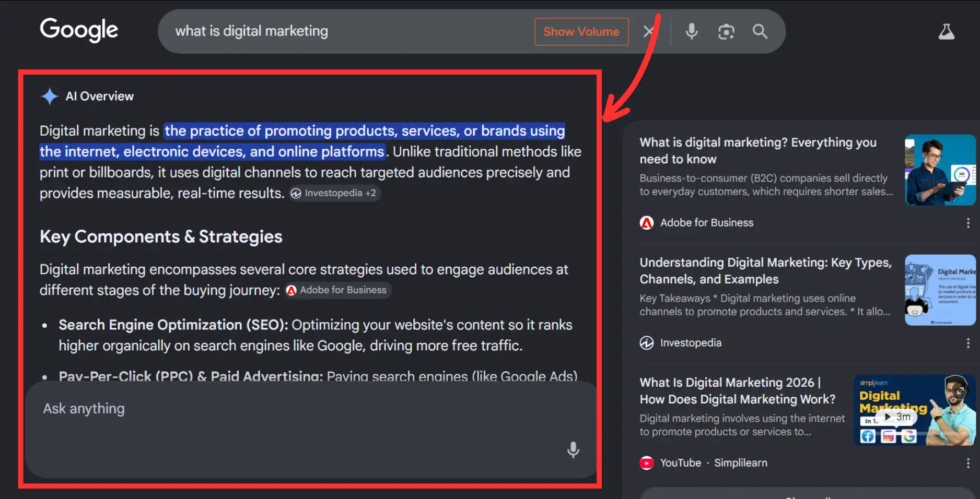This screenshot has width=980, height=499.
Task: Click 'YouTube · Simplilearn' source label
Action: [714, 463]
